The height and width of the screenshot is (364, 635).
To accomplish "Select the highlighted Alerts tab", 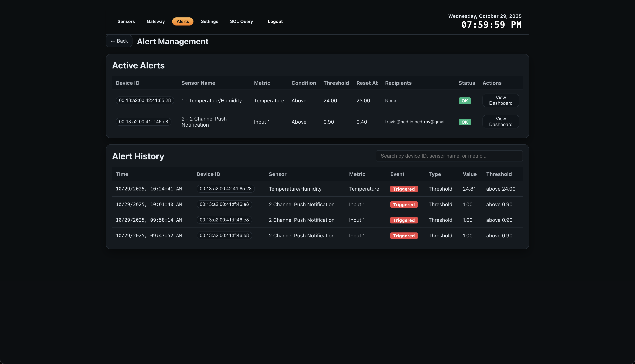I will 183,21.
